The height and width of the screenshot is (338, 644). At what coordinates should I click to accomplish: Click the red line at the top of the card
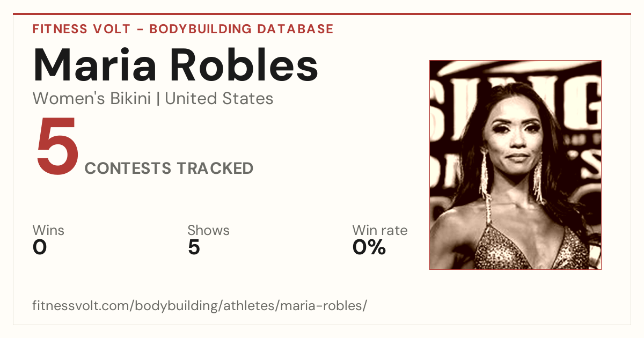pyautogui.click(x=322, y=14)
